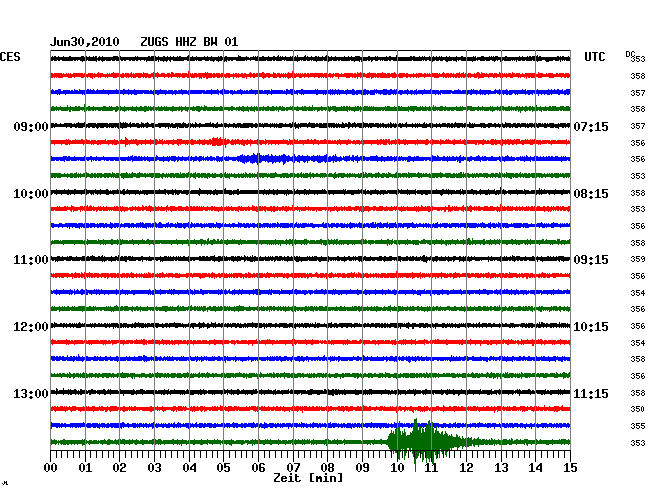Select the "09:15" UTC time label
The image size is (650, 494).
pos(591,260)
